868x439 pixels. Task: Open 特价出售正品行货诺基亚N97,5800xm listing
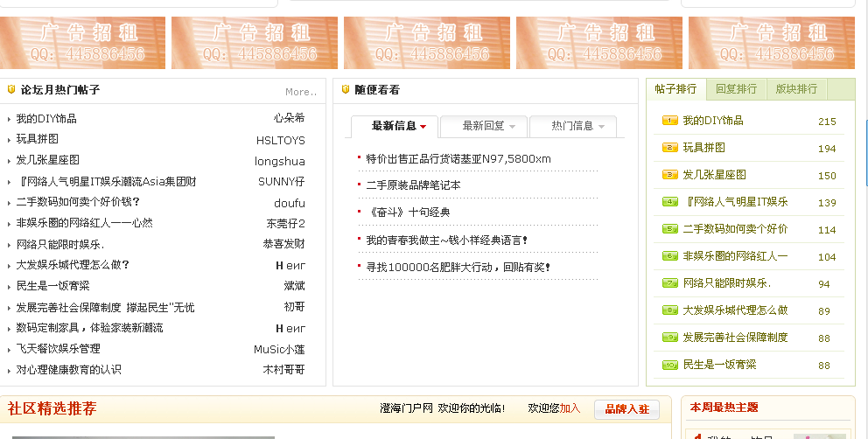point(458,159)
